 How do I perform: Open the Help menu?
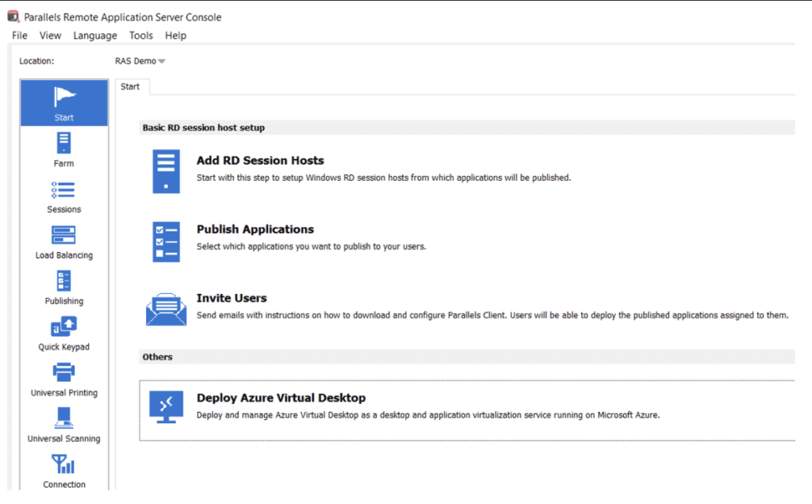pyautogui.click(x=175, y=36)
